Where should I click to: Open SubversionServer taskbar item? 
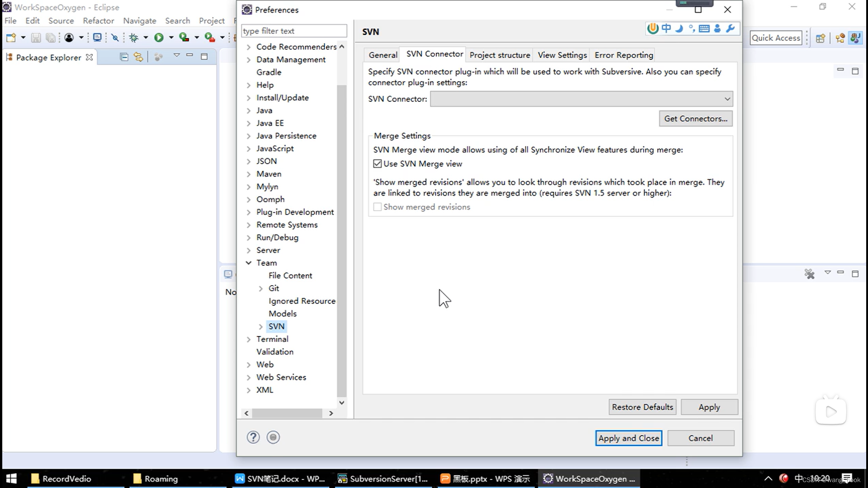click(383, 479)
